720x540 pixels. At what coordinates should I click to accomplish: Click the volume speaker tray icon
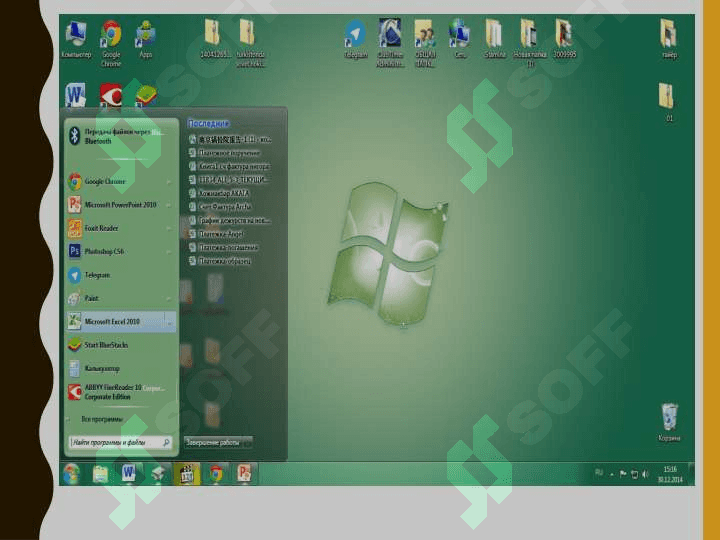pyautogui.click(x=646, y=474)
